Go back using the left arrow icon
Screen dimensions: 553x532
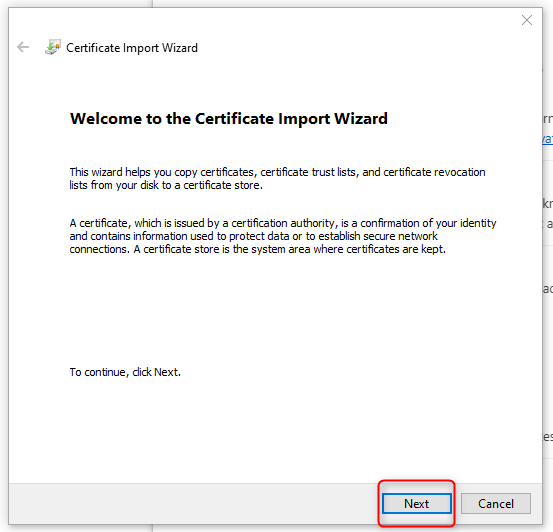23,47
